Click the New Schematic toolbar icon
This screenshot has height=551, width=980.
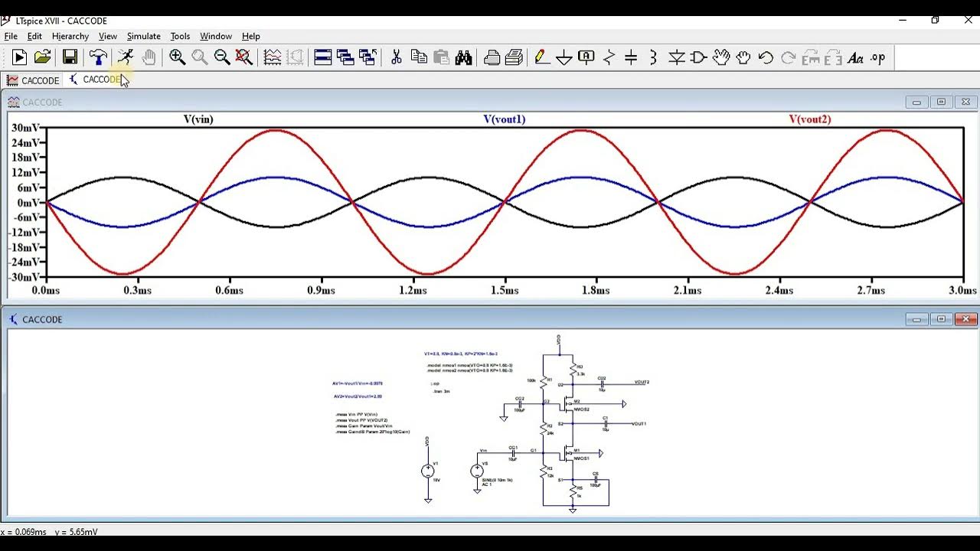click(x=19, y=57)
